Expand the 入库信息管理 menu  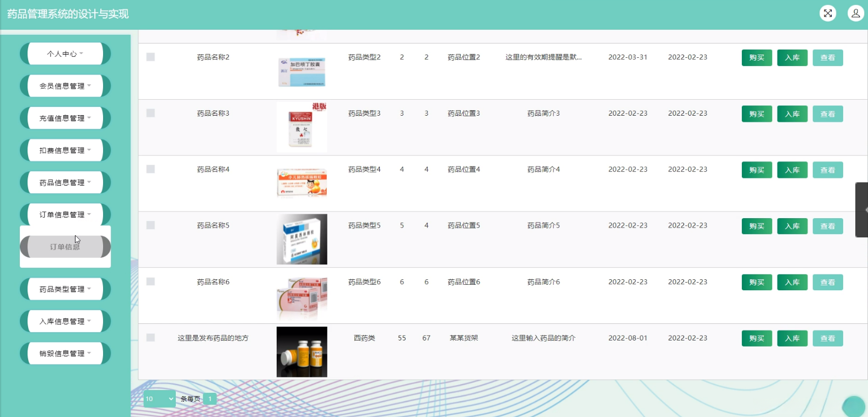[x=65, y=321]
